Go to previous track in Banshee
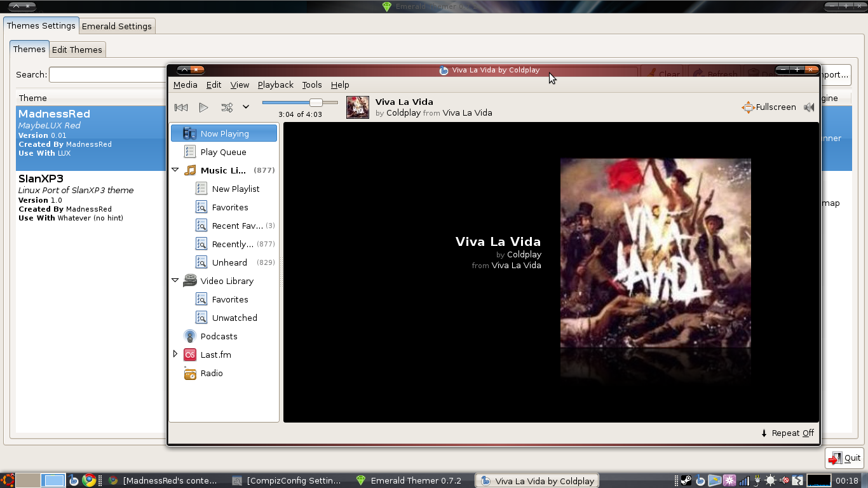The width and height of the screenshot is (868, 488). pyautogui.click(x=181, y=107)
